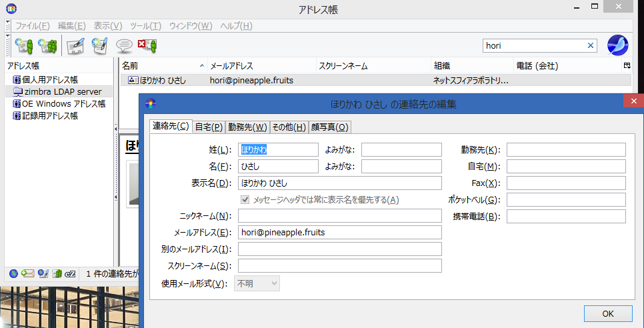The image size is (644, 328).
Task: Open the 使用メール形式 dropdown
Action: pos(257,284)
